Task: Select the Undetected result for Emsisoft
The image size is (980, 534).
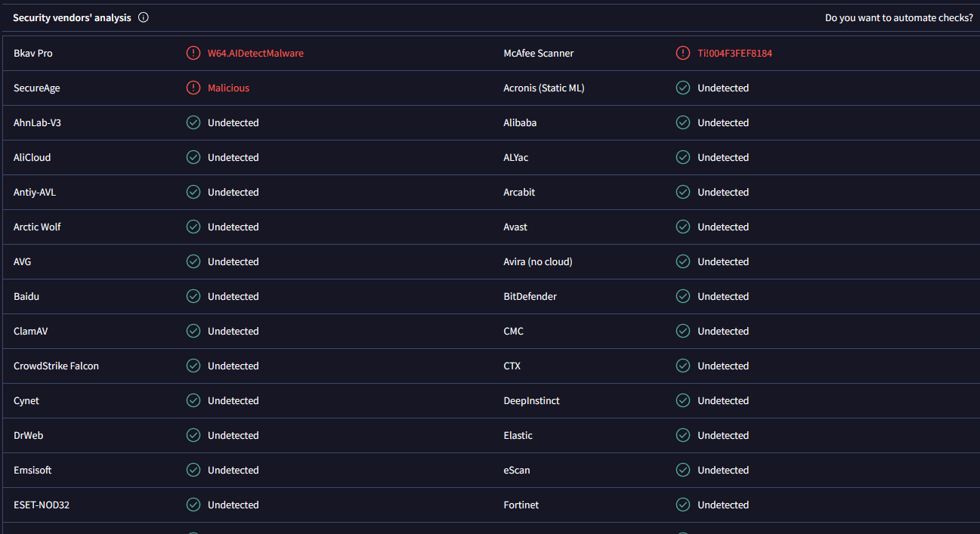Action: click(x=233, y=470)
